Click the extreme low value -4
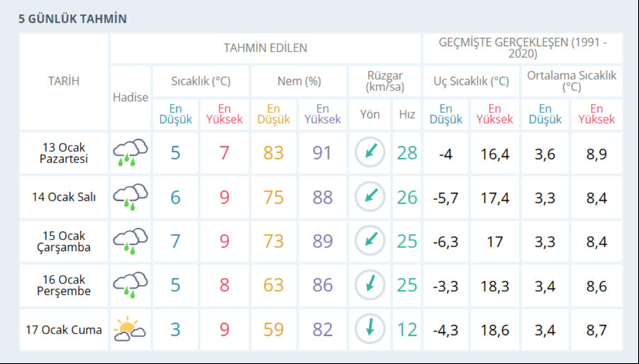The height and width of the screenshot is (364, 639). tap(446, 154)
